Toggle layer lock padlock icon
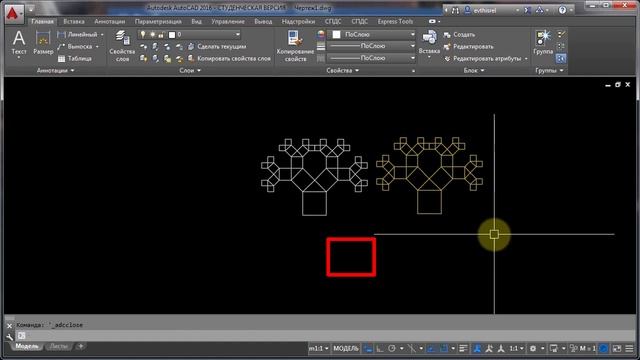Viewport: 640px width, 360px height. click(x=161, y=35)
